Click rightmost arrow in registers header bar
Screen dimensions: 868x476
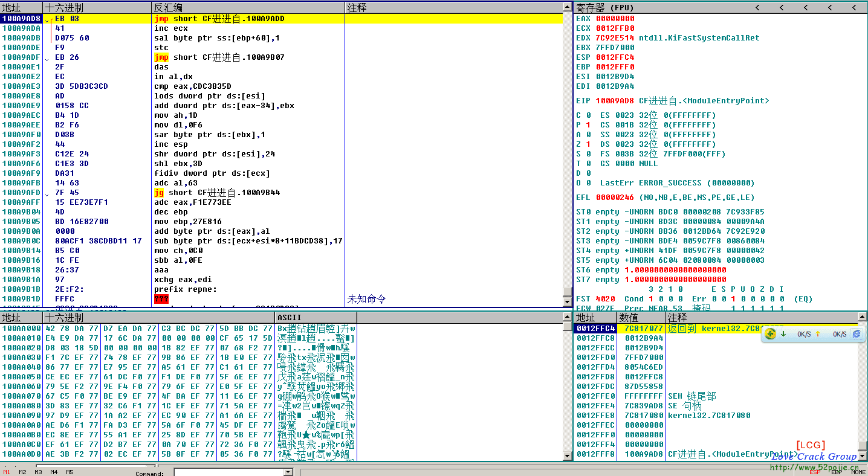coord(854,7)
